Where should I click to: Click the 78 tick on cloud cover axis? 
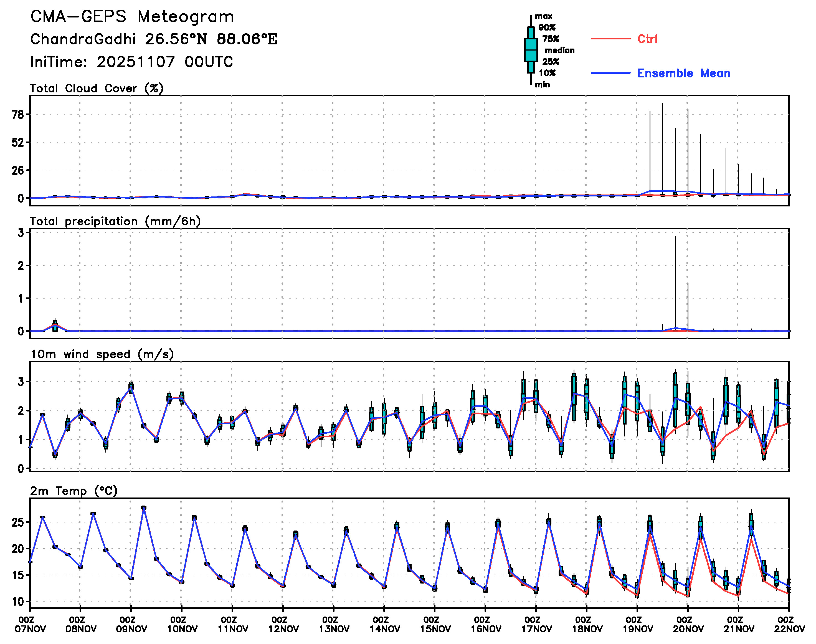18,115
